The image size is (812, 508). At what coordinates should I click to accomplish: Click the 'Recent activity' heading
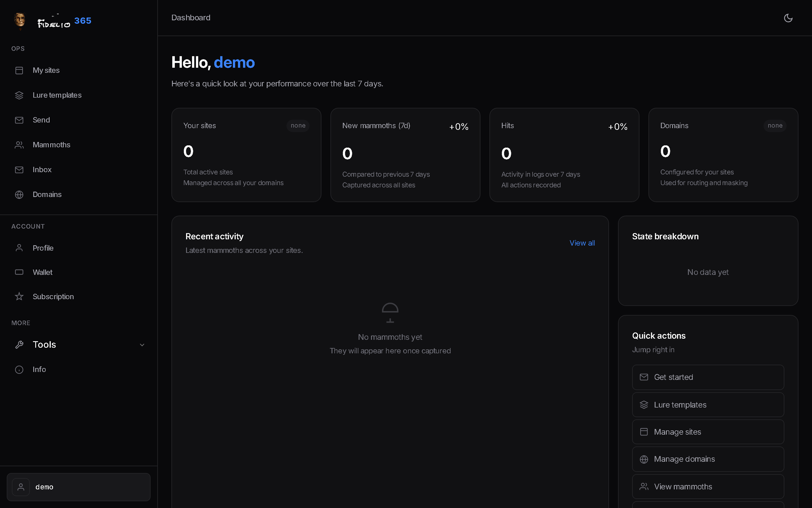click(x=214, y=237)
